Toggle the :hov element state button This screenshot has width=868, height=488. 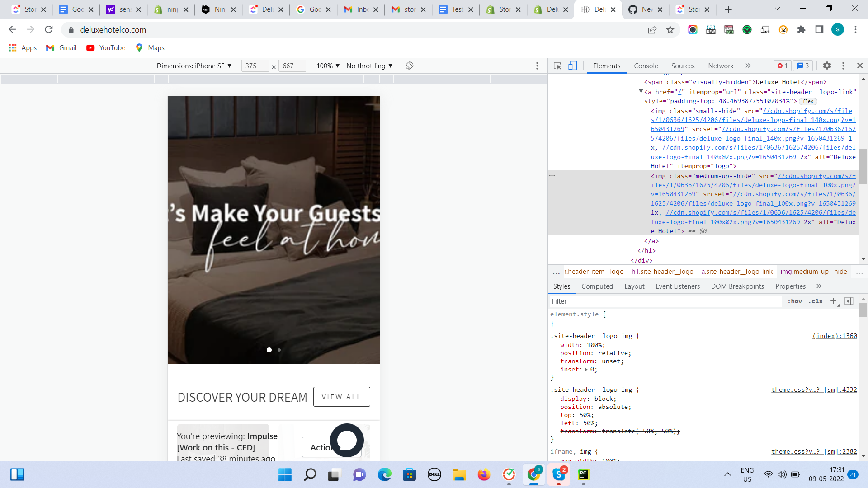pos(794,301)
